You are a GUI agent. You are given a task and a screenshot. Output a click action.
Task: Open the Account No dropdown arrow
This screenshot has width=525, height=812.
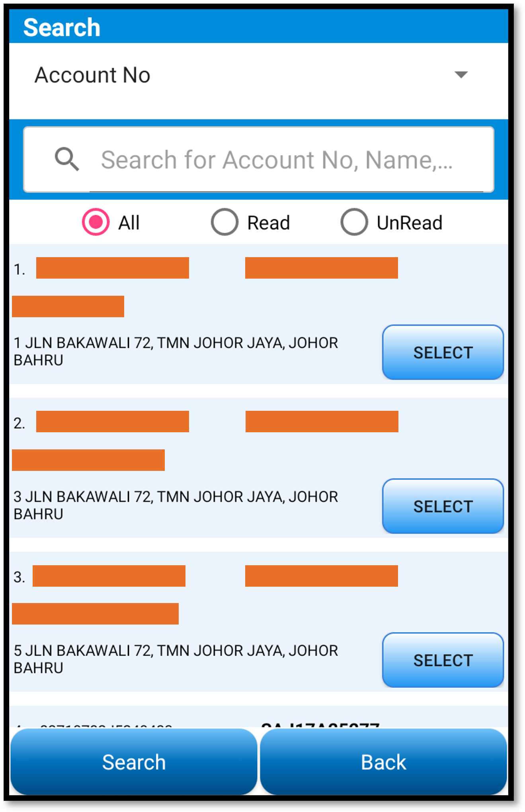tap(461, 75)
